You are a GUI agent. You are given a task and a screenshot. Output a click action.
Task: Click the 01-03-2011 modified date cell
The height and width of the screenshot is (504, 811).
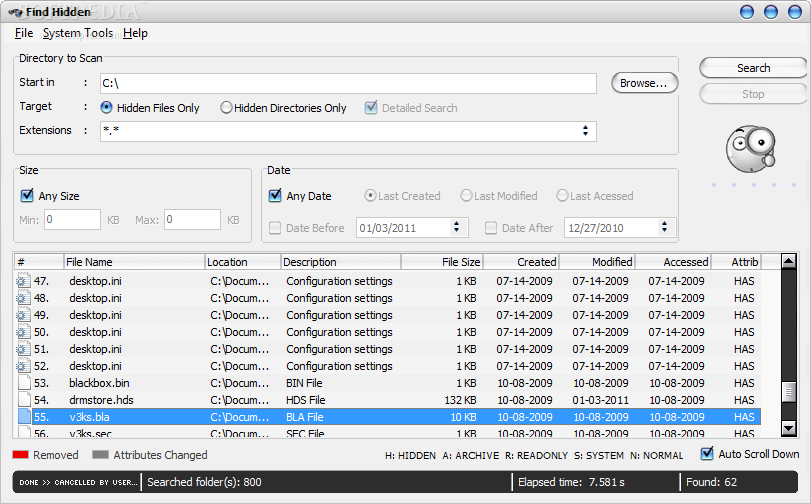(x=600, y=400)
